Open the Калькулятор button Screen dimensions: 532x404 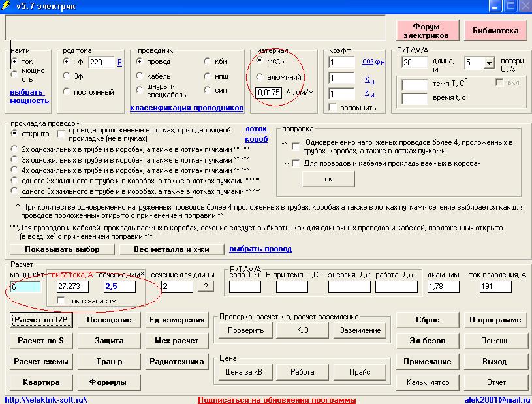click(x=428, y=382)
